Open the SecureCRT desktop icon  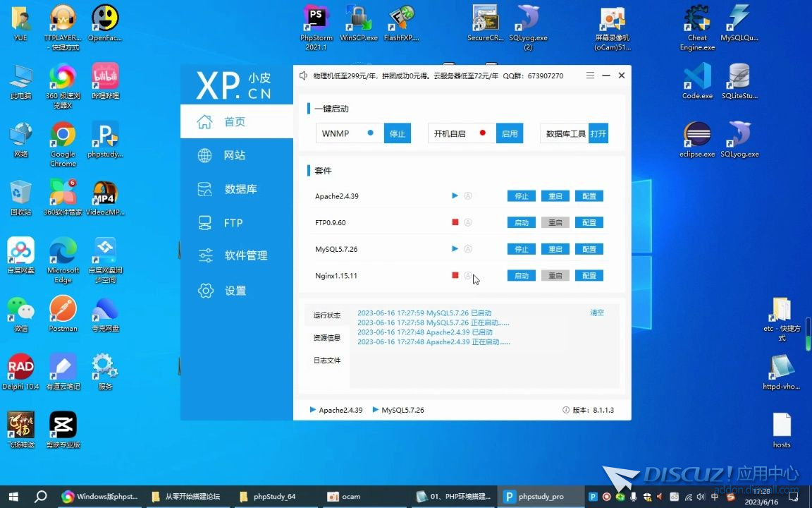pos(485,24)
